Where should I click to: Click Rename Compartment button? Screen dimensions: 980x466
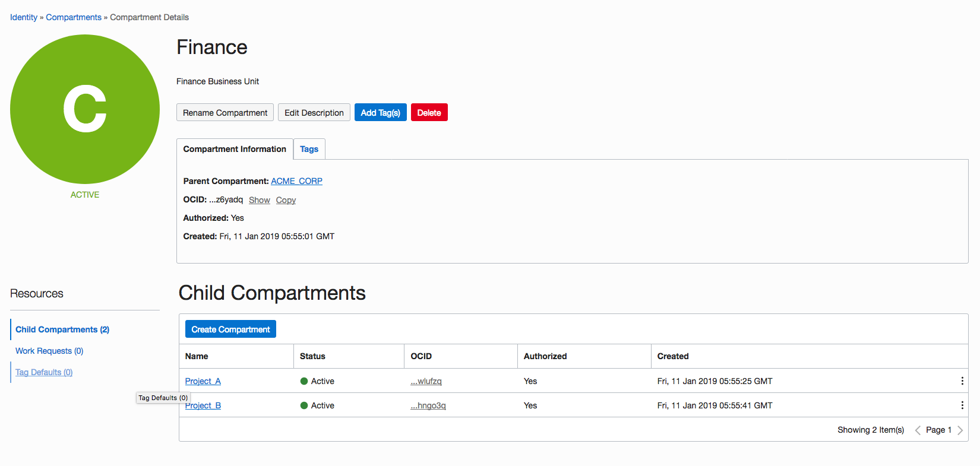pyautogui.click(x=225, y=113)
